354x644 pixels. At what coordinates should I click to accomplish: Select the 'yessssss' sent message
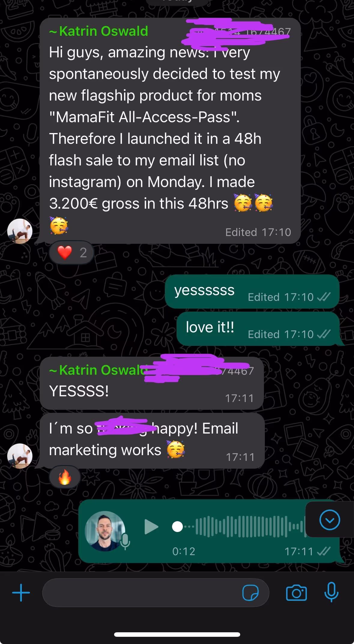coord(252,292)
